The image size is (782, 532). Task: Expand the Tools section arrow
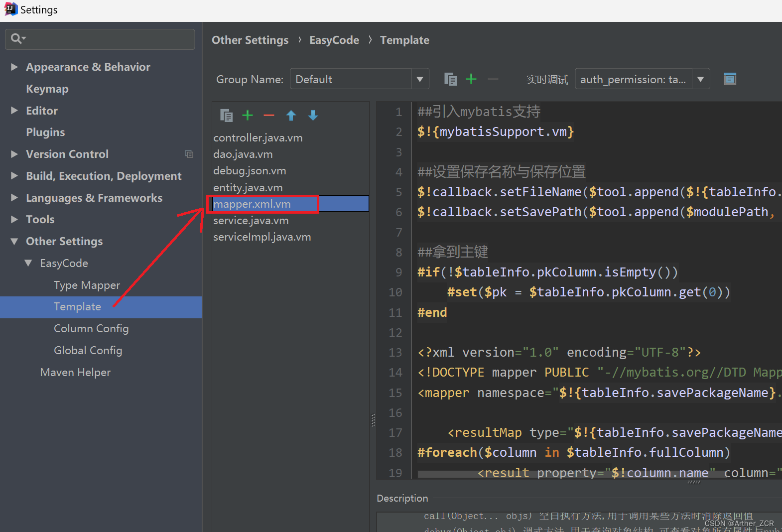[14, 219]
